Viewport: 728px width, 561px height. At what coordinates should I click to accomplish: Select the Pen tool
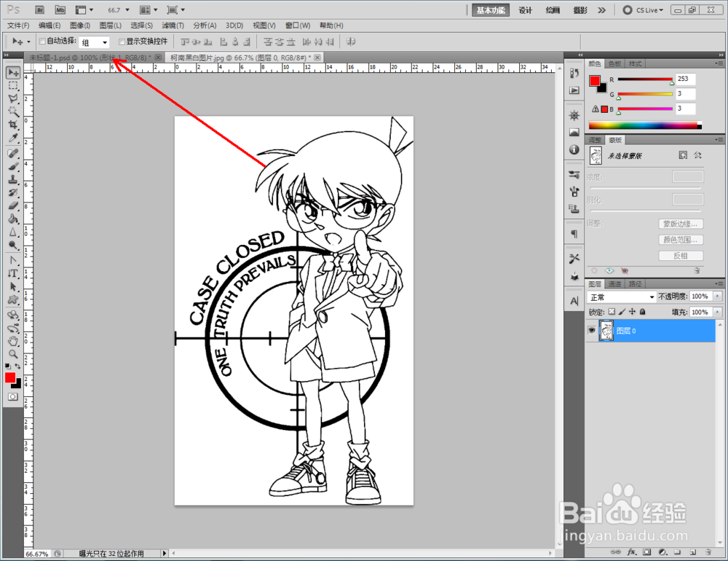pyautogui.click(x=13, y=260)
